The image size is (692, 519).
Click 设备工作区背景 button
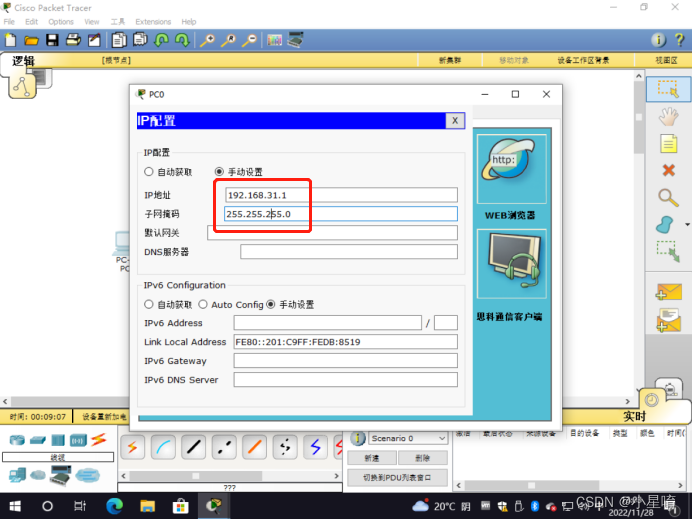pyautogui.click(x=583, y=60)
